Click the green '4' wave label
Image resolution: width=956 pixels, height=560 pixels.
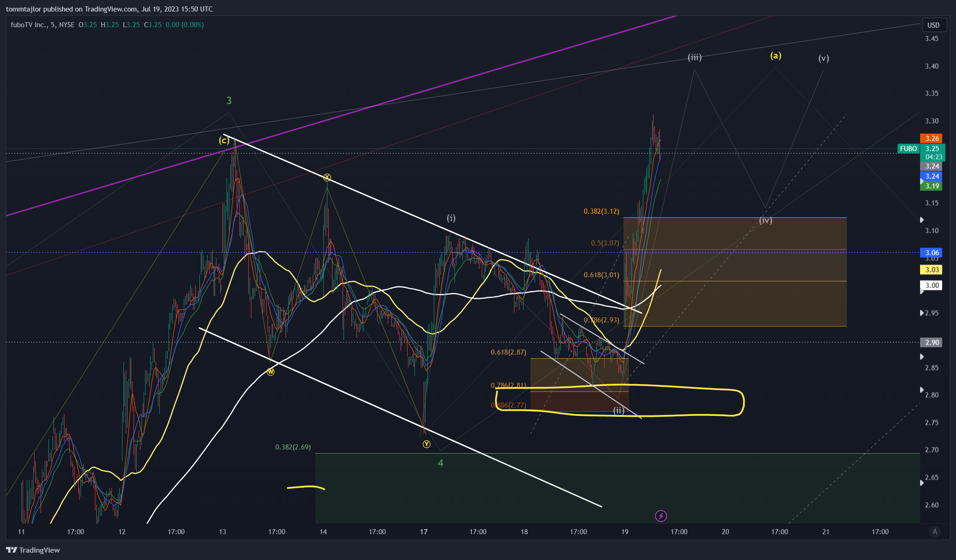tap(440, 463)
